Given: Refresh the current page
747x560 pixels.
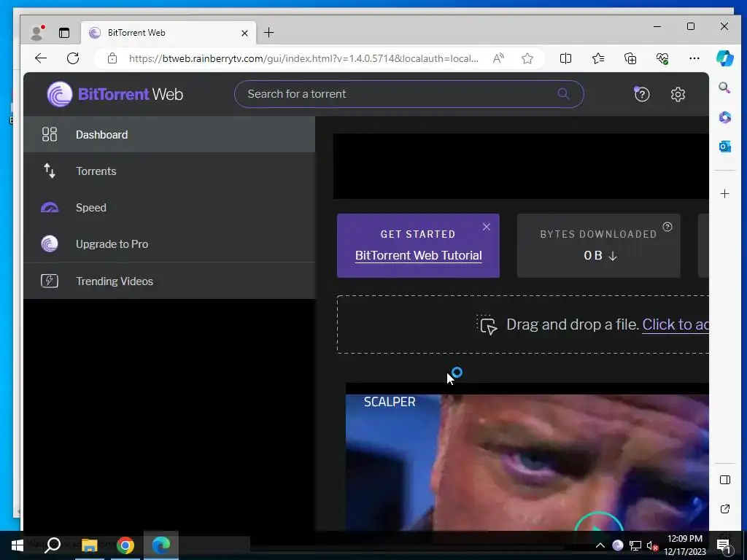Looking at the screenshot, I should pos(73,58).
